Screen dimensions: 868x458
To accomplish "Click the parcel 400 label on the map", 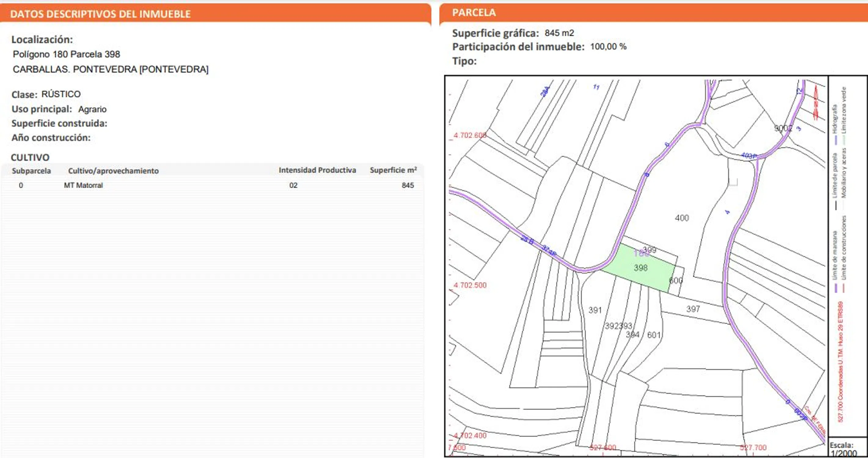I will [x=682, y=218].
